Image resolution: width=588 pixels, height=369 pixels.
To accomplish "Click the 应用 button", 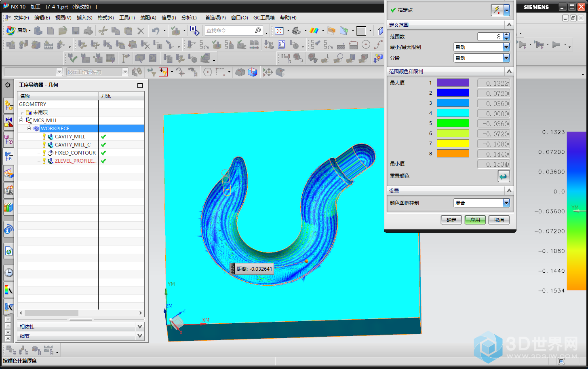I will [x=475, y=220].
